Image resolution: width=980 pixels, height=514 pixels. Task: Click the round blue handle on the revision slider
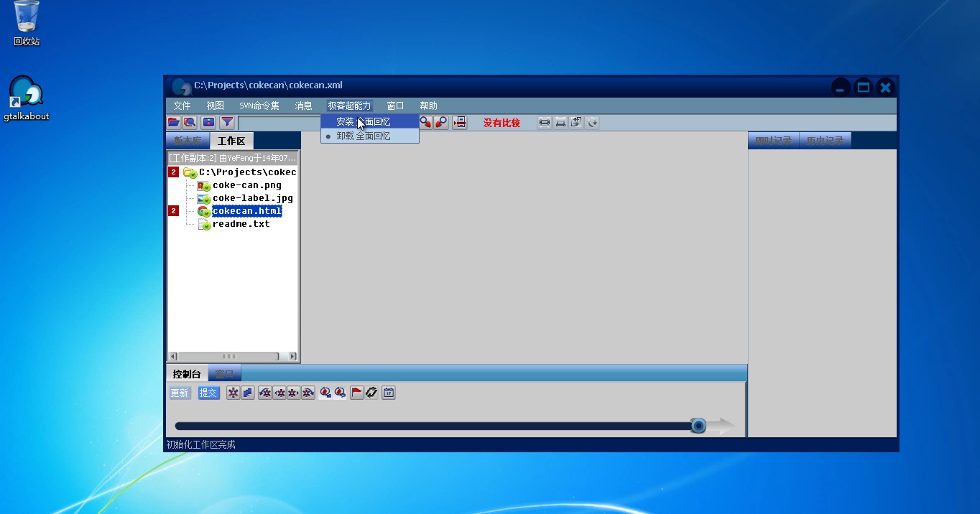pyautogui.click(x=698, y=426)
